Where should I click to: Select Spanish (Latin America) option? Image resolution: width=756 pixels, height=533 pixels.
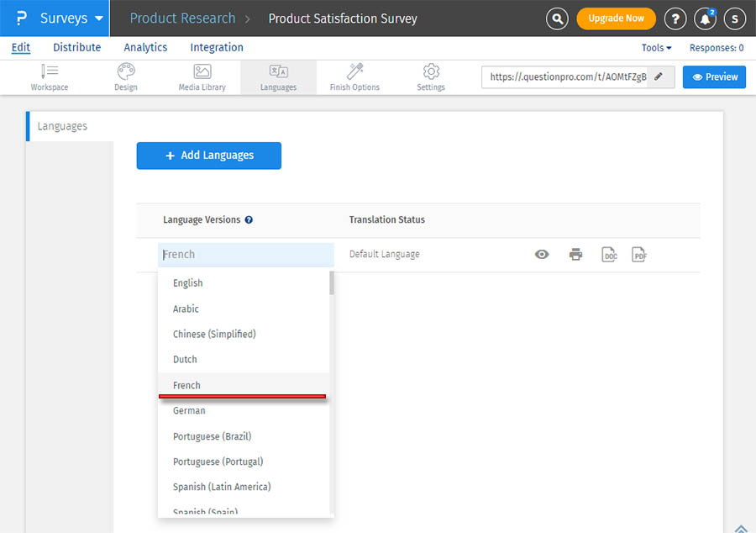(244, 487)
